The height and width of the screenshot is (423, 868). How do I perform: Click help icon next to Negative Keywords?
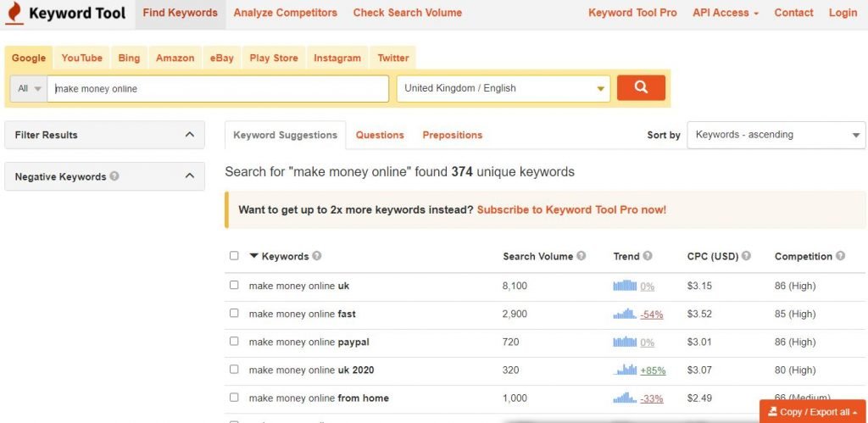(114, 176)
